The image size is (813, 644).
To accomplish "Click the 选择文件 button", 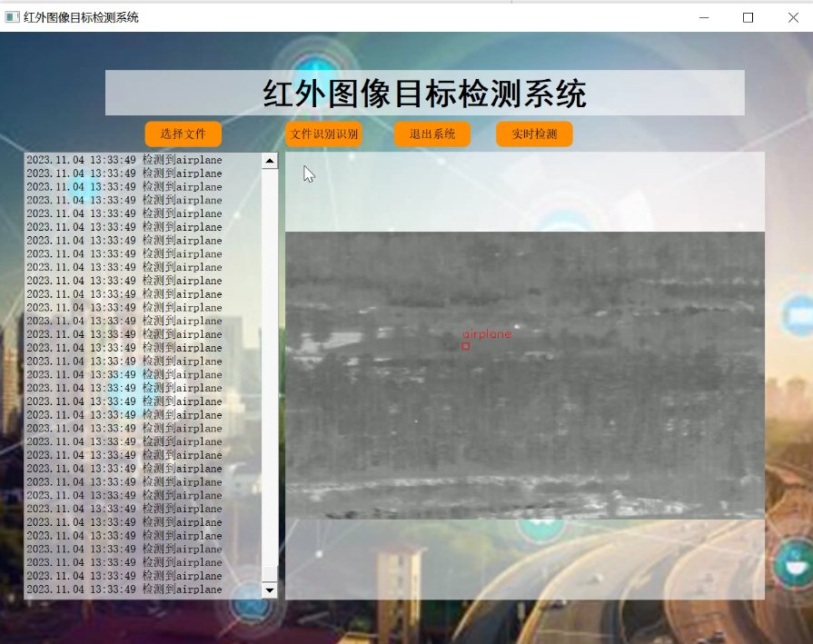I will (x=183, y=134).
